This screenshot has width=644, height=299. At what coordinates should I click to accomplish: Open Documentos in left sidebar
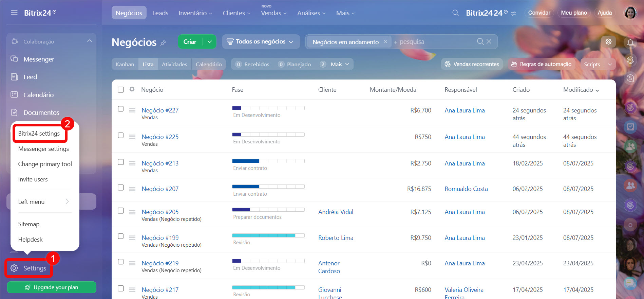[x=41, y=112]
